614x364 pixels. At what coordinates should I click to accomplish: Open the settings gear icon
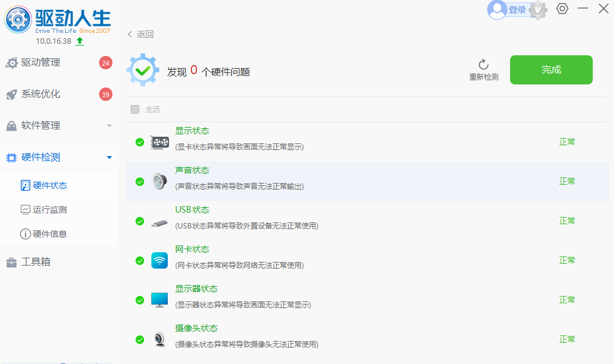pyautogui.click(x=562, y=9)
